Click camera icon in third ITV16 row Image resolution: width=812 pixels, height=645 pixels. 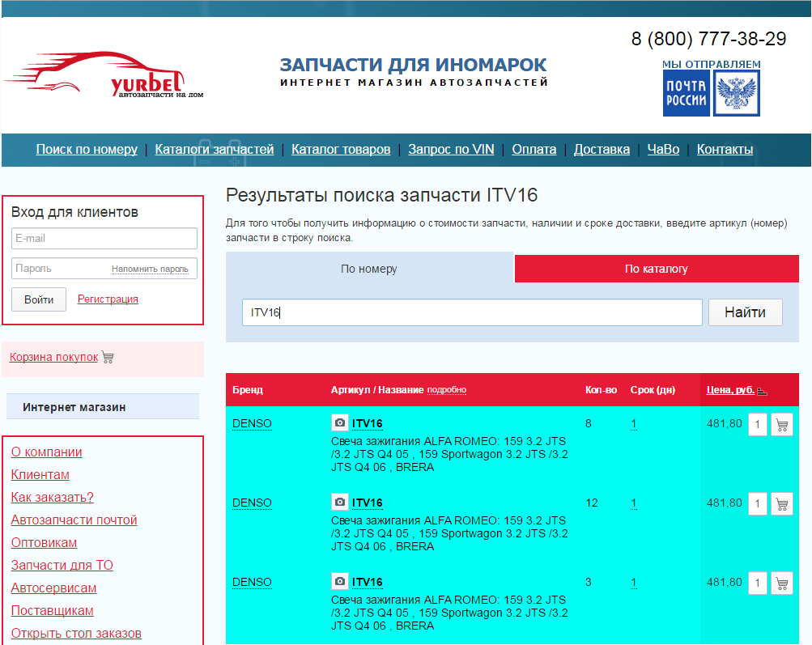click(x=340, y=582)
